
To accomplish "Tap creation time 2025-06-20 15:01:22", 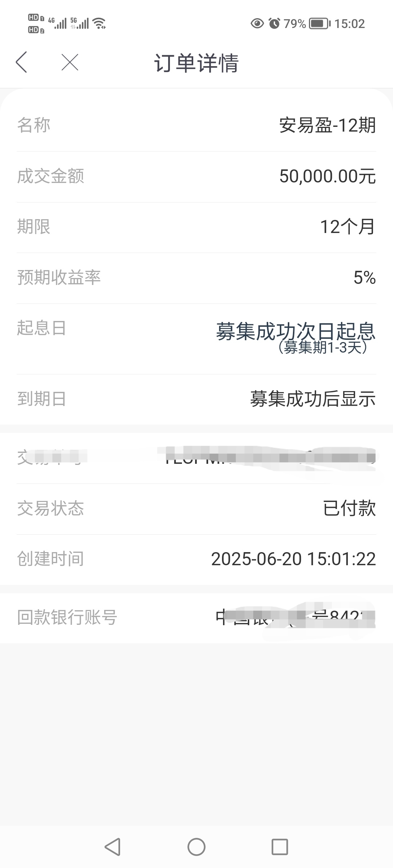I will [x=293, y=559].
